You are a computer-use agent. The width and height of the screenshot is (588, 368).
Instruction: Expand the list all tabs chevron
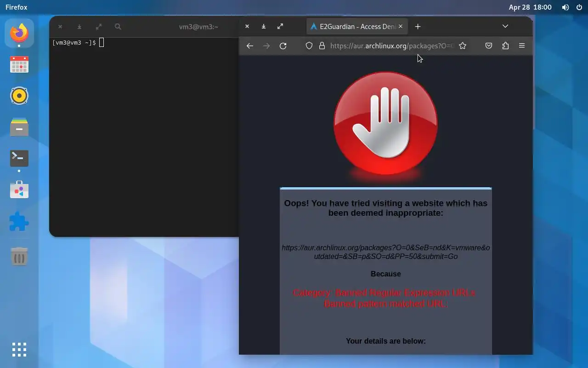pos(505,26)
